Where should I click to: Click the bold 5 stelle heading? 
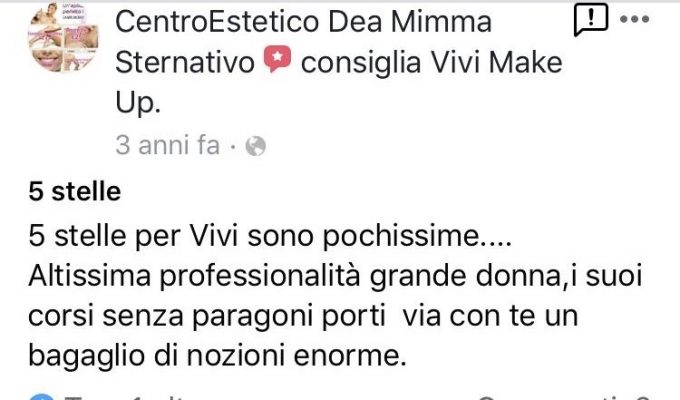[75, 192]
